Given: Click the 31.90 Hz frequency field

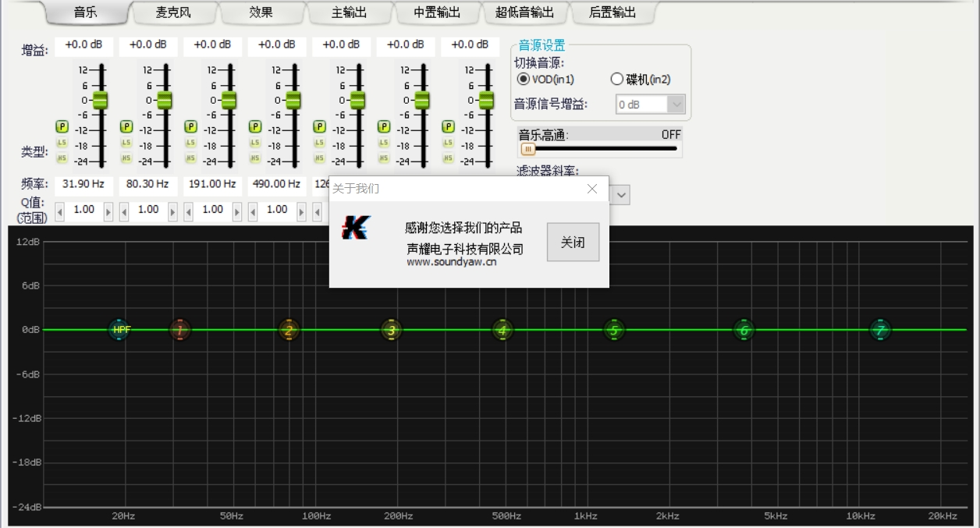Looking at the screenshot, I should pos(83,185).
